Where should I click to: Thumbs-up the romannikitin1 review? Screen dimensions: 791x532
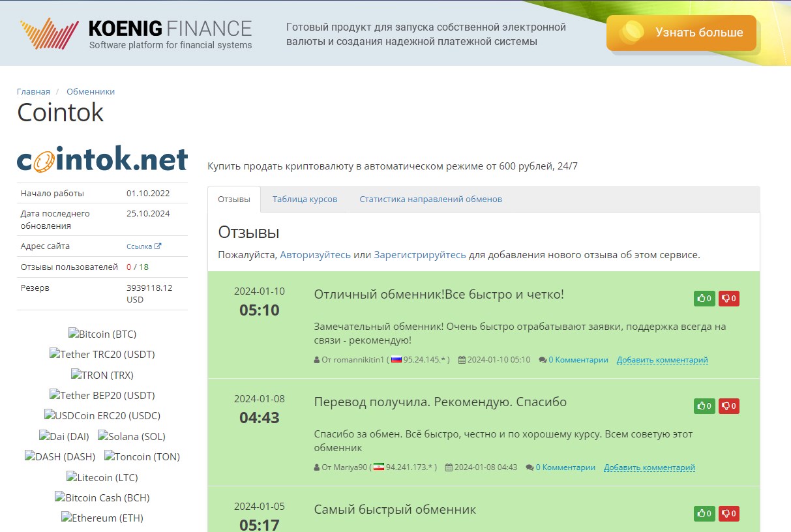click(704, 299)
